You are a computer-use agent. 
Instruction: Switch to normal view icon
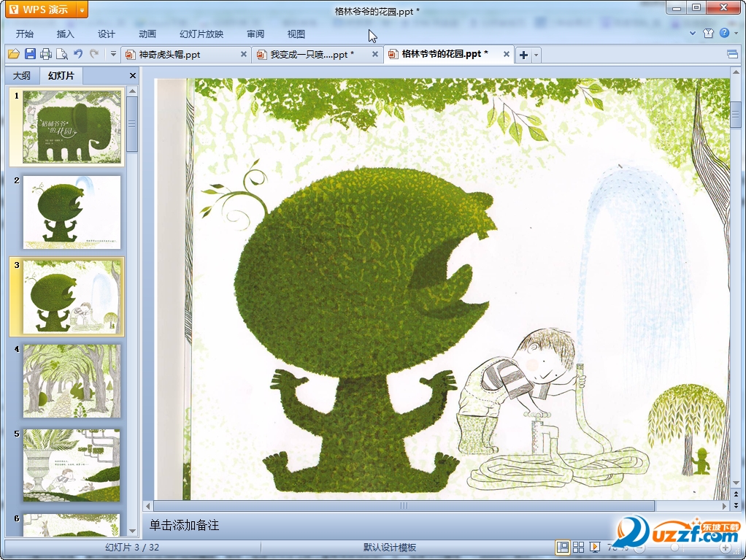pyautogui.click(x=562, y=548)
